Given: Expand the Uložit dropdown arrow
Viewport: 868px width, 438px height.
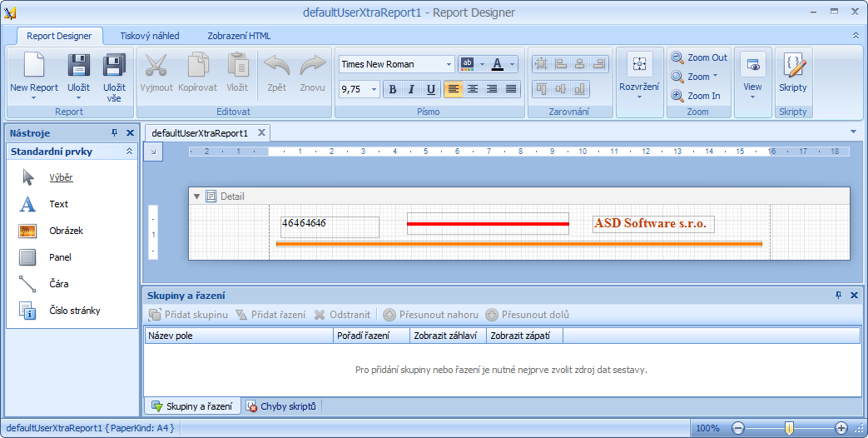Looking at the screenshot, I should pyautogui.click(x=78, y=98).
